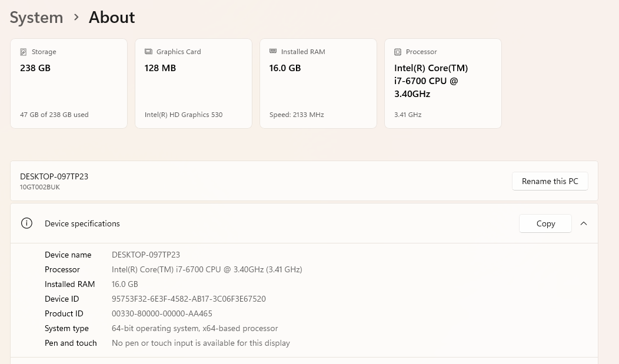Click the About page title
Viewport: 619px width, 364px height.
pyautogui.click(x=112, y=18)
